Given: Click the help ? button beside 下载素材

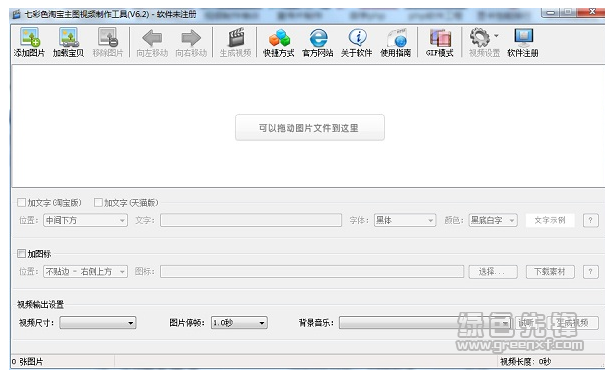Looking at the screenshot, I should (x=590, y=272).
